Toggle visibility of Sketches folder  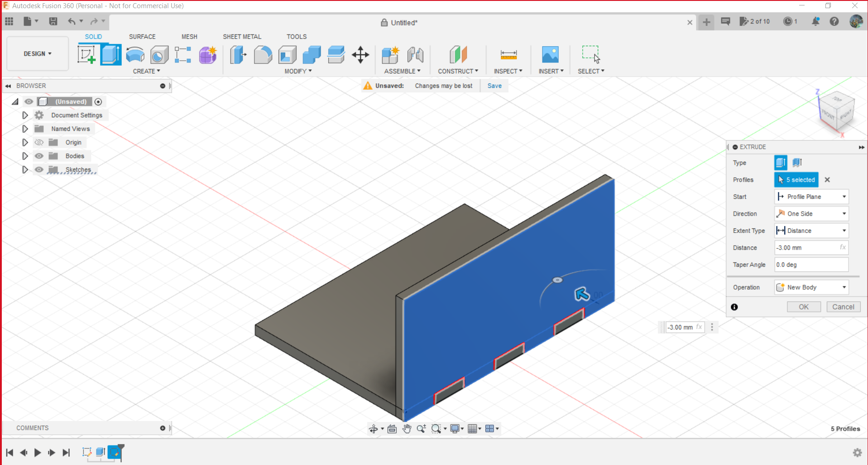tap(39, 170)
